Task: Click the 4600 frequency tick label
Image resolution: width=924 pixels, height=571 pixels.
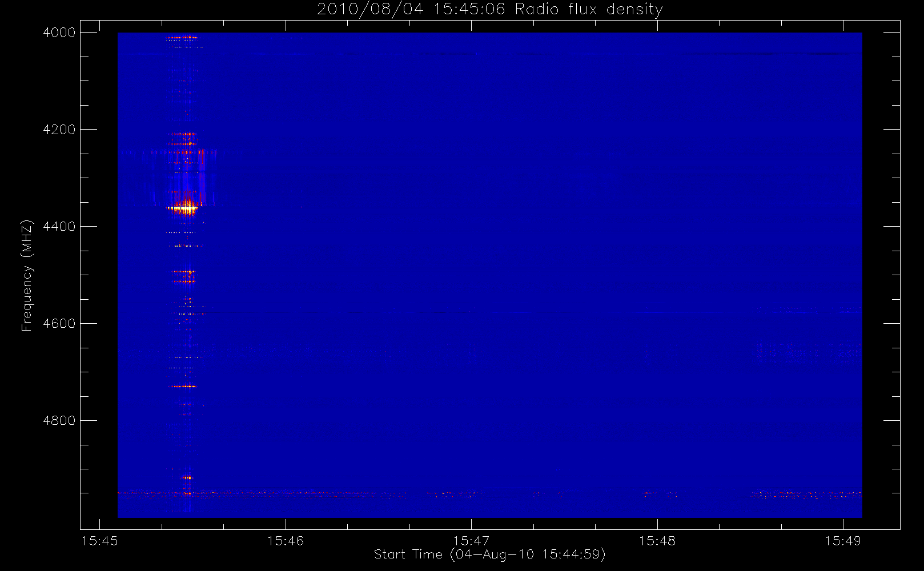Action: pyautogui.click(x=59, y=324)
